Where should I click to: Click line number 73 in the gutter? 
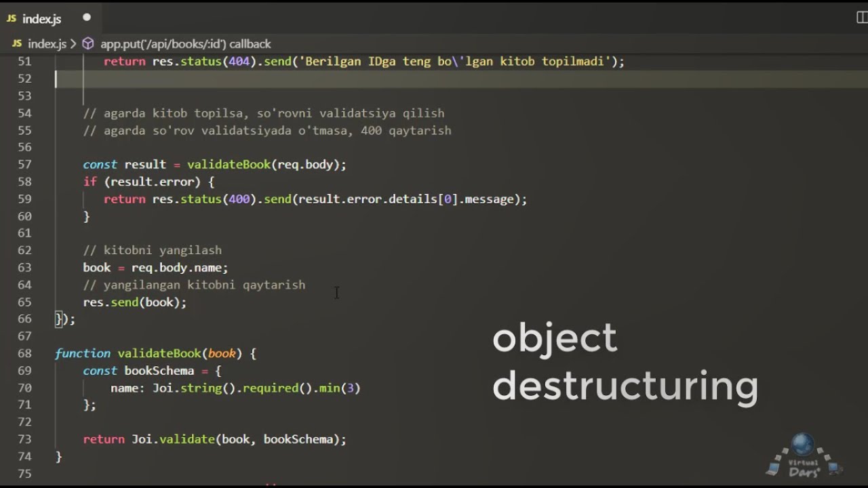click(x=24, y=440)
